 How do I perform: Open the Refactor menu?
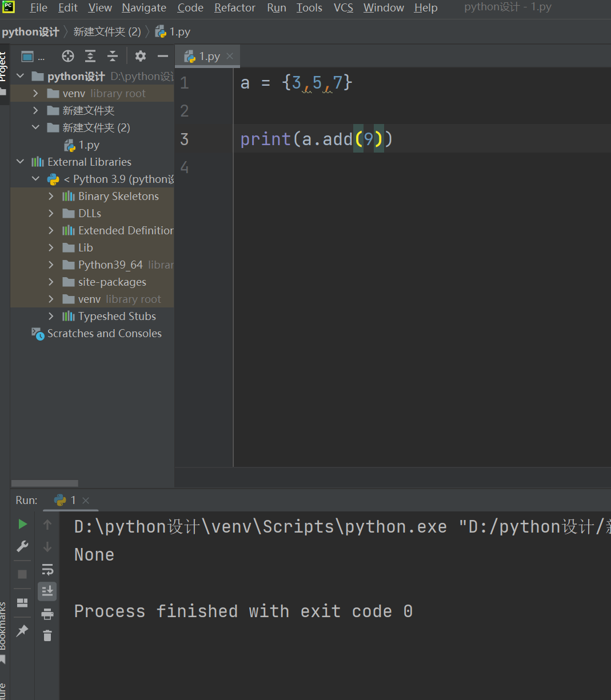pos(235,8)
